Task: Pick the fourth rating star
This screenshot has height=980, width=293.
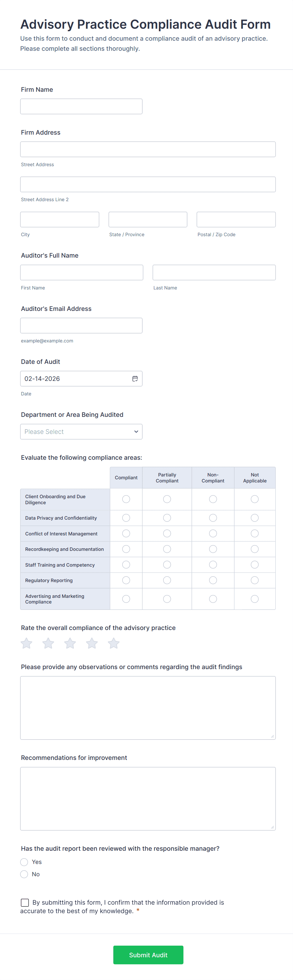Action: (92, 643)
